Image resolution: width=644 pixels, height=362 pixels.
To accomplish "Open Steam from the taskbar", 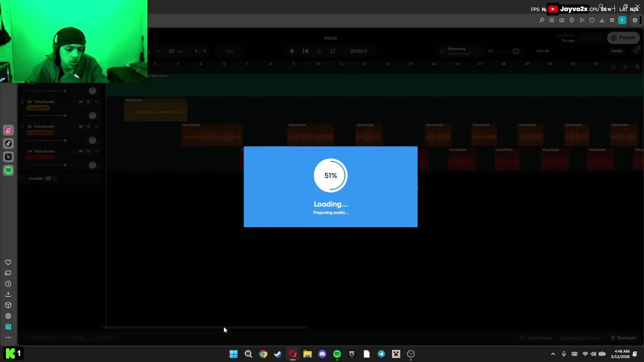I will click(278, 354).
